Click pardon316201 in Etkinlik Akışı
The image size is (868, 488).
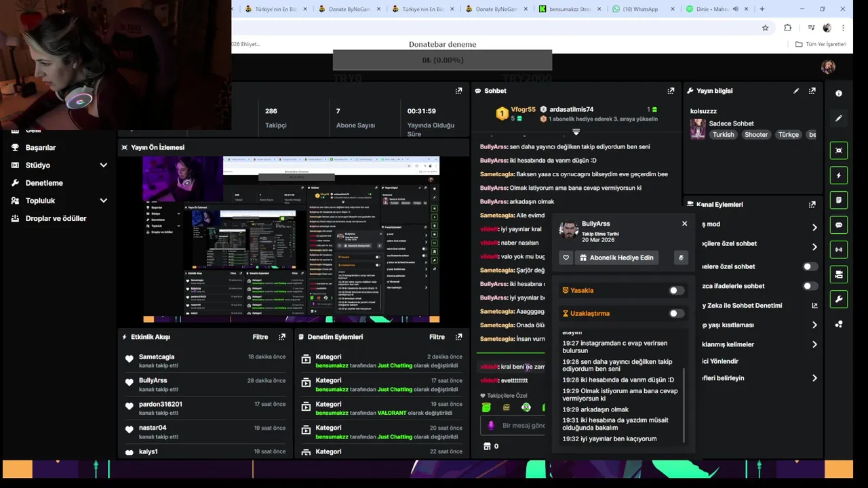pyautogui.click(x=161, y=405)
